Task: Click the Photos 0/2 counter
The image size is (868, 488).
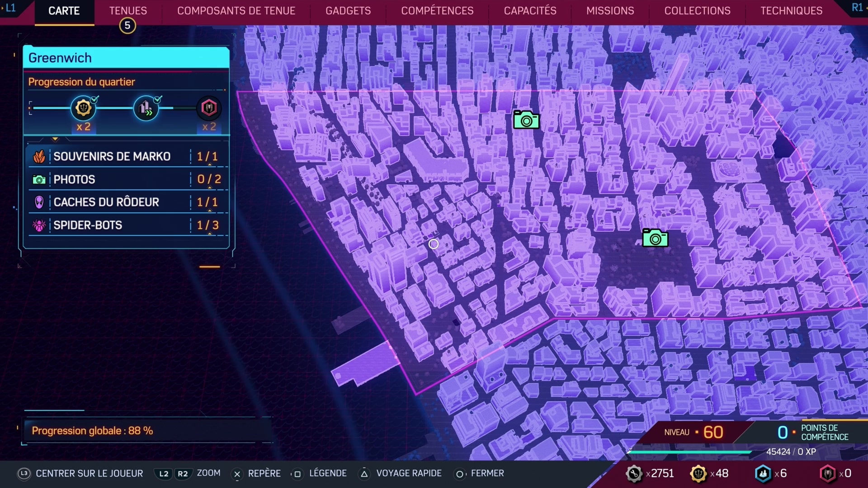Action: coord(209,179)
